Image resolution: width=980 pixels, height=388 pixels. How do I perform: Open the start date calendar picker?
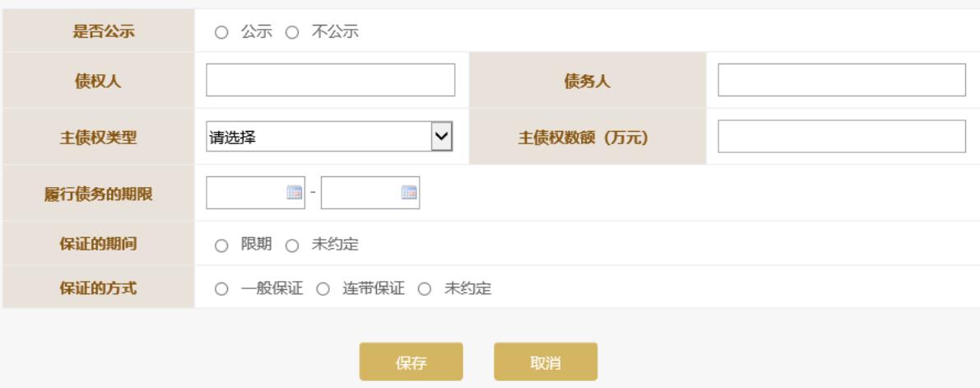(294, 193)
